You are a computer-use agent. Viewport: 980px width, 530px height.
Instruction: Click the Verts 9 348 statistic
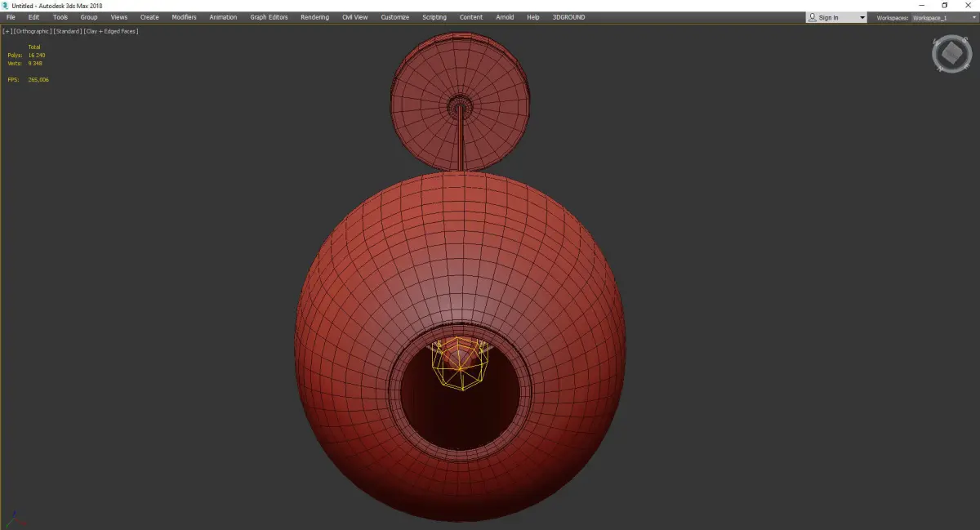pos(25,63)
